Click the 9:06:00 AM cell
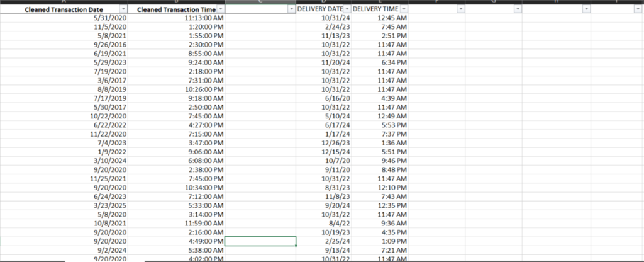 (x=176, y=152)
